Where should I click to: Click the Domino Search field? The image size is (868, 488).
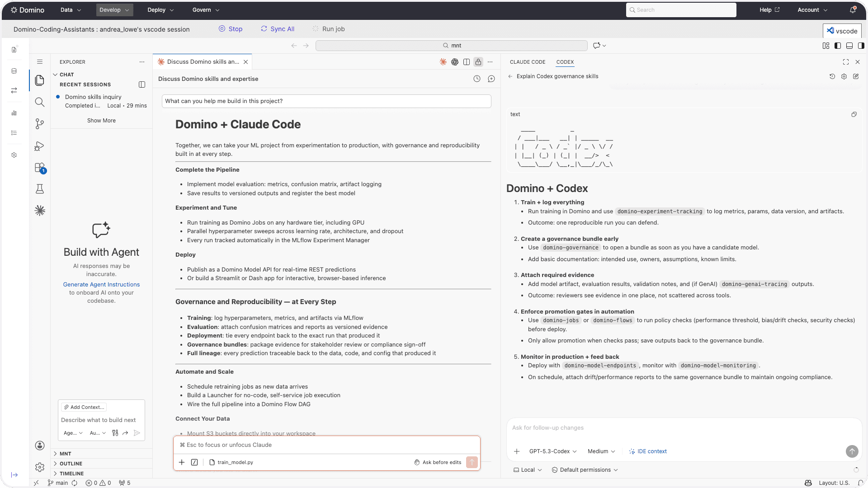(681, 10)
